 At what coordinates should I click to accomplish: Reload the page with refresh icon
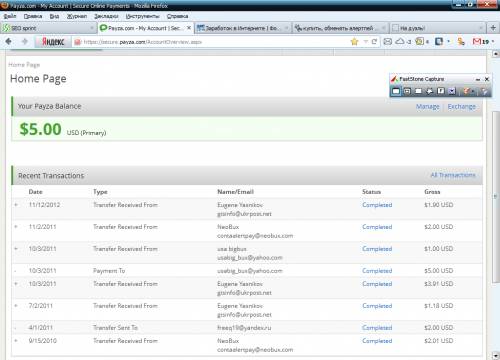coord(374,42)
